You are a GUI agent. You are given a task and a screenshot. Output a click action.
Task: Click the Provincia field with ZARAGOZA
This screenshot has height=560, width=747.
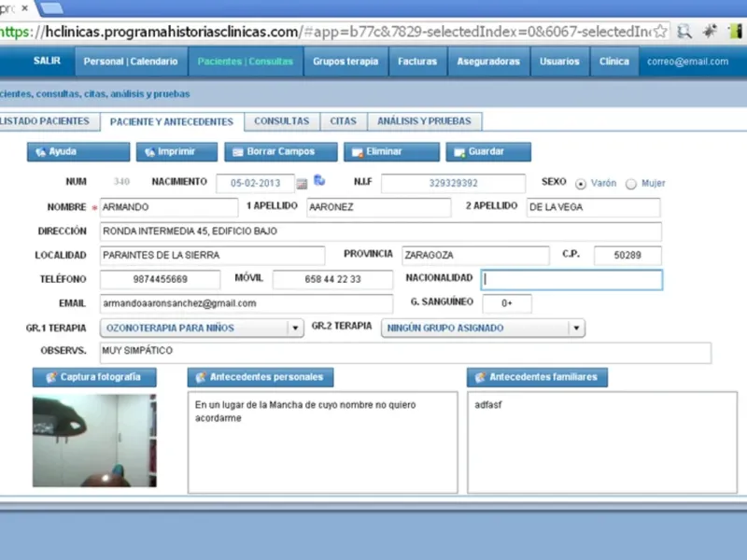[x=475, y=255]
